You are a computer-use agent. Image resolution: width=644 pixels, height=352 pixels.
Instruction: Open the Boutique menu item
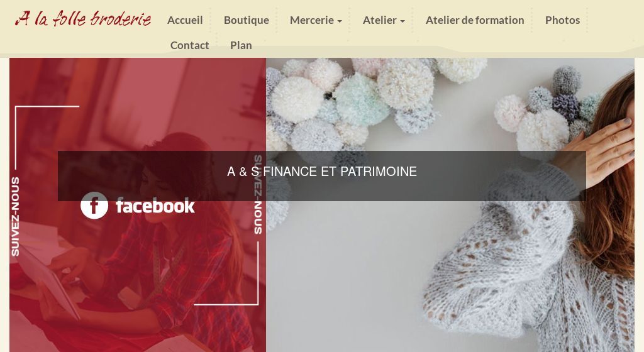(247, 20)
